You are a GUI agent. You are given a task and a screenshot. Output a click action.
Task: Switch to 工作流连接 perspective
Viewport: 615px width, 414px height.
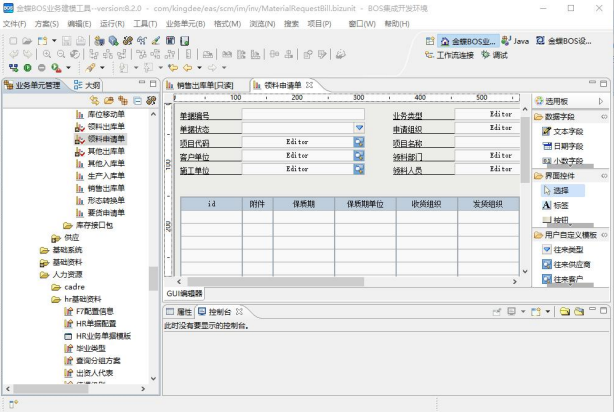(449, 55)
